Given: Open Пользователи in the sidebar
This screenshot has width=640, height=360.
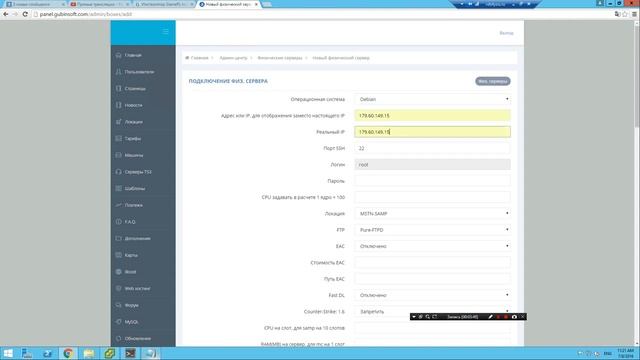Looking at the screenshot, I should (x=143, y=72).
